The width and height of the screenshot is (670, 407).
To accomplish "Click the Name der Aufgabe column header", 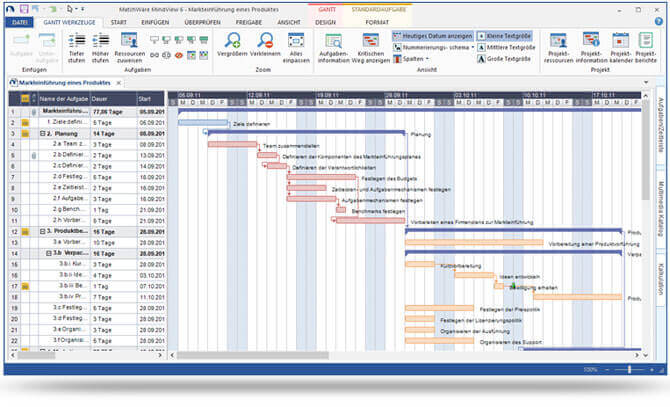I will point(64,99).
